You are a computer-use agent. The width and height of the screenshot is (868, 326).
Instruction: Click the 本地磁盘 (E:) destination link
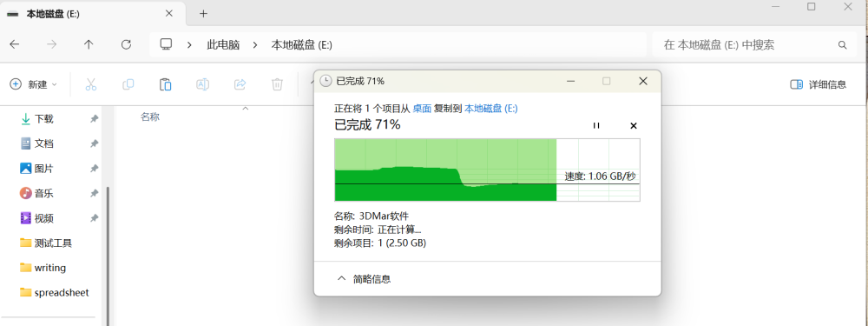[x=491, y=109]
